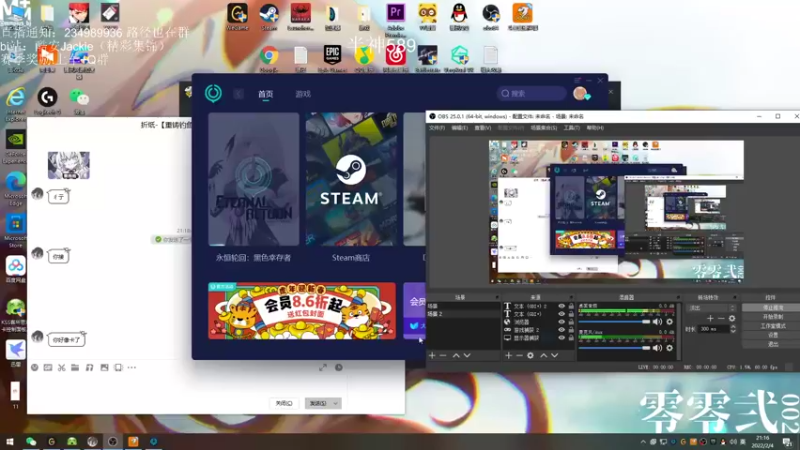Open the Baidu Netdisk desktop icon
800x450 pixels.
(15, 266)
